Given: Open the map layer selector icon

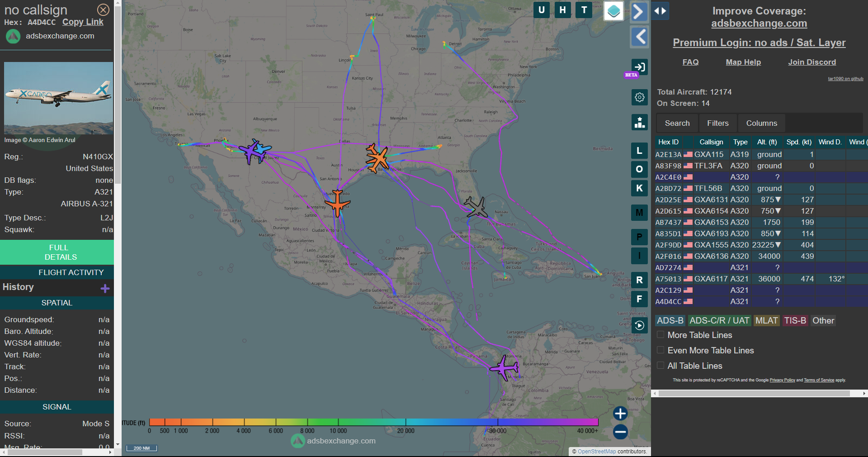Looking at the screenshot, I should tap(613, 11).
